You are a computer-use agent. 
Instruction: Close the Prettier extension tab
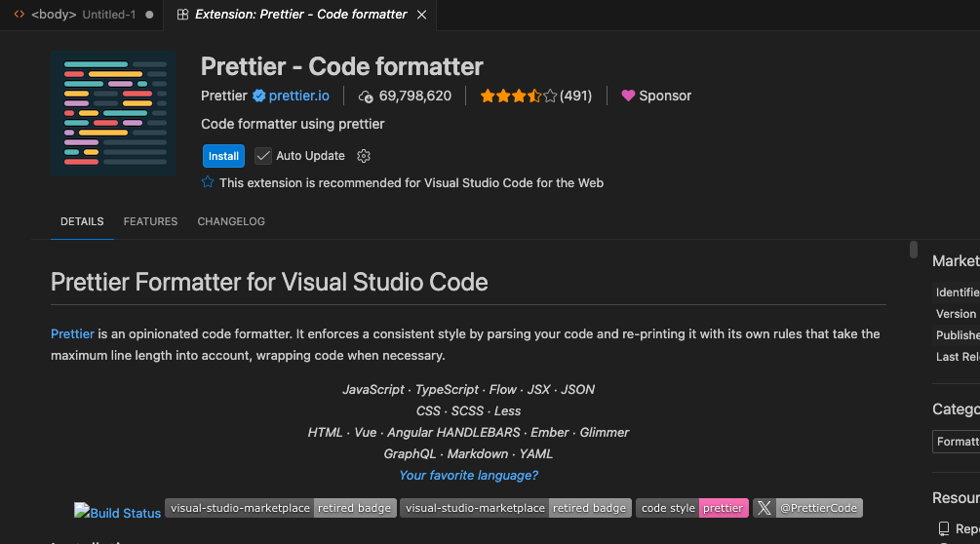422,15
